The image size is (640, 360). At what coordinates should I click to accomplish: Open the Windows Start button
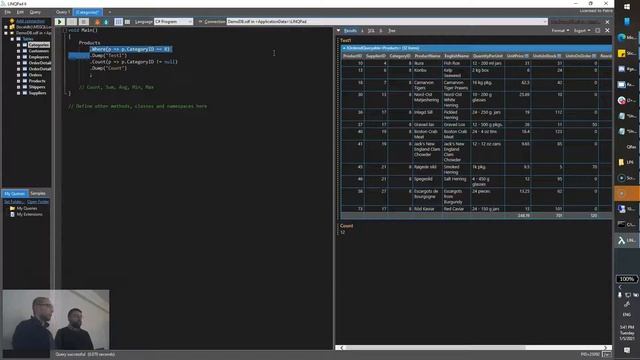(x=627, y=7)
